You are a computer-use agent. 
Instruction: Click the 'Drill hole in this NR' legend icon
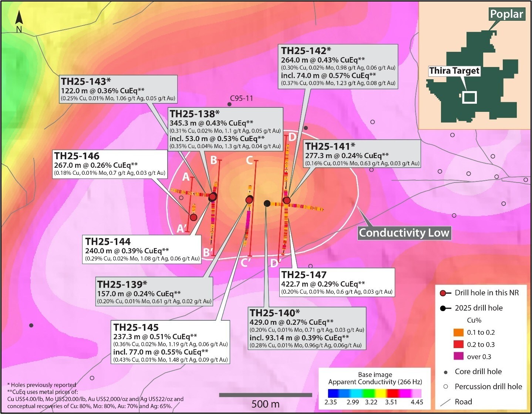(x=444, y=293)
